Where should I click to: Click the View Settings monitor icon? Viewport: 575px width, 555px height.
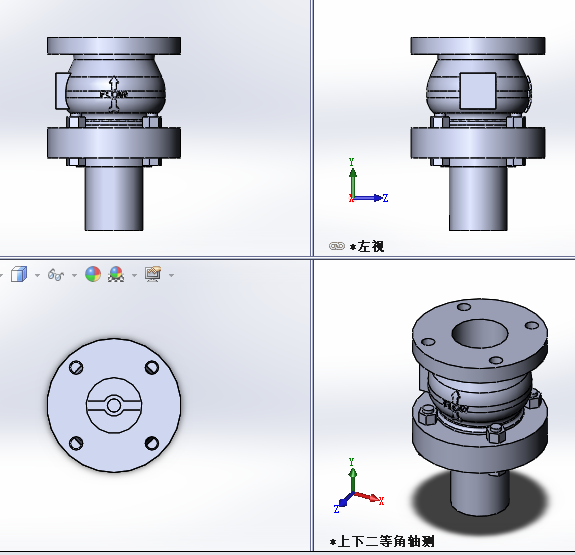pyautogui.click(x=153, y=274)
